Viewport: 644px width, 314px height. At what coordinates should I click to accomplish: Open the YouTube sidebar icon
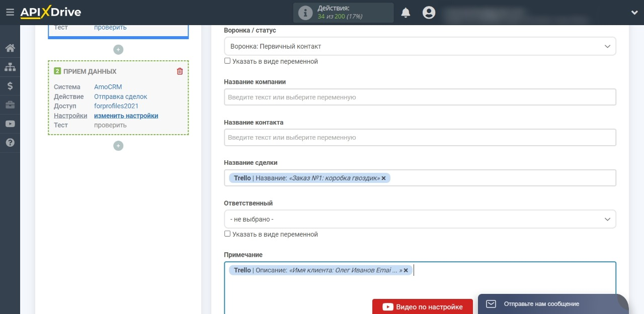[x=10, y=124]
